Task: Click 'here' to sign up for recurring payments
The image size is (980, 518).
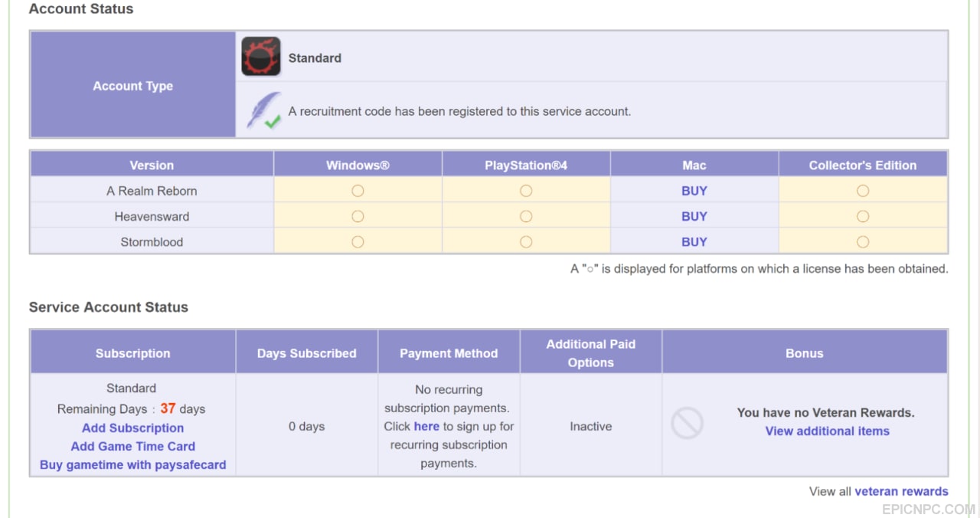Action: (426, 426)
